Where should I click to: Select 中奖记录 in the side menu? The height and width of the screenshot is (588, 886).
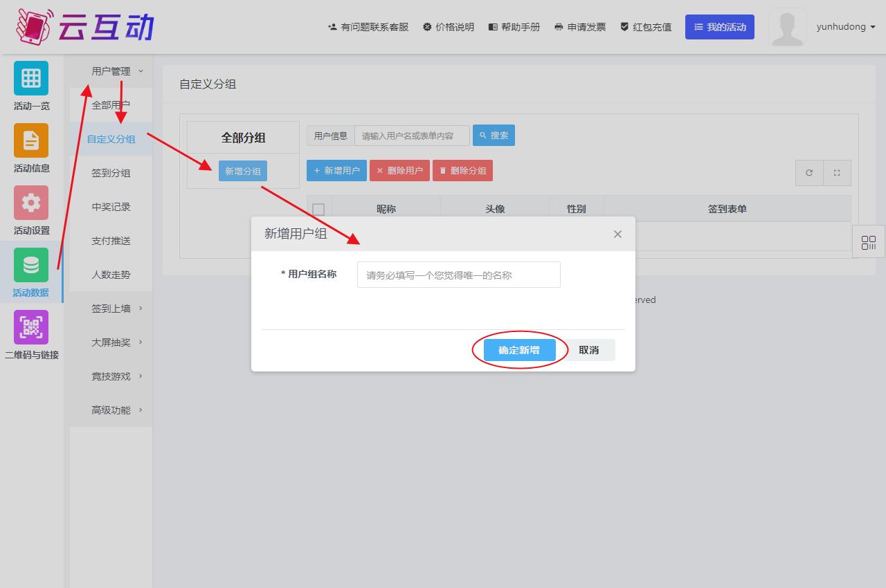click(111, 207)
